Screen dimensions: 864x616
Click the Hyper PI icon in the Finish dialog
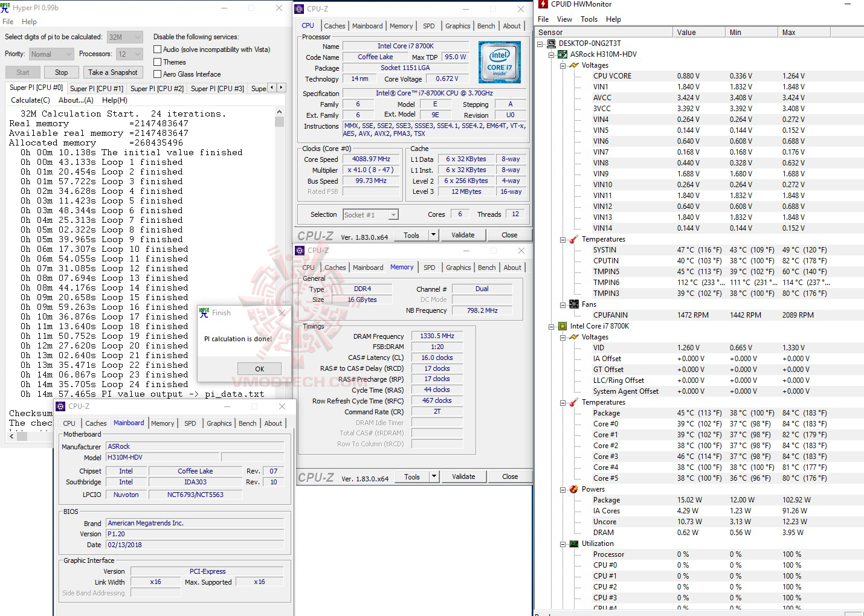click(204, 312)
